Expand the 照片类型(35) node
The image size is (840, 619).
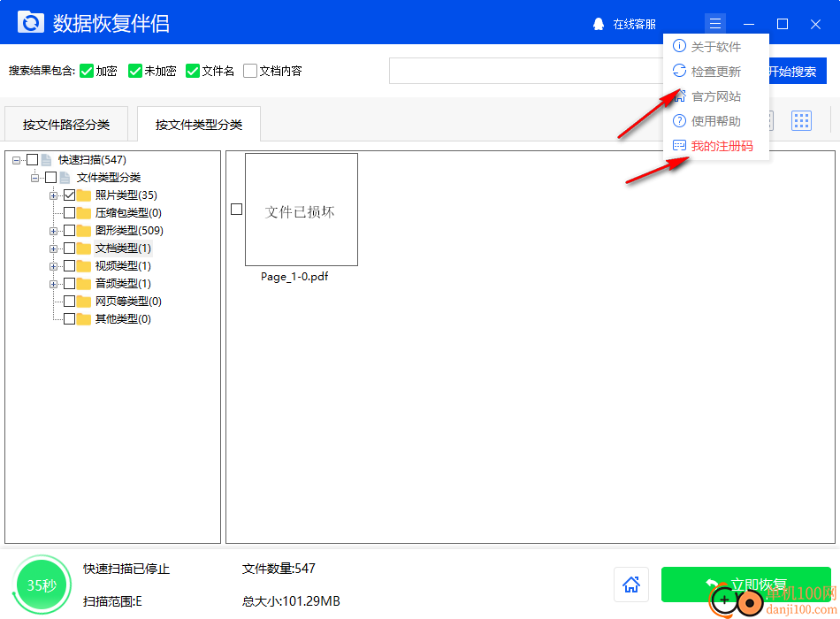click(53, 195)
